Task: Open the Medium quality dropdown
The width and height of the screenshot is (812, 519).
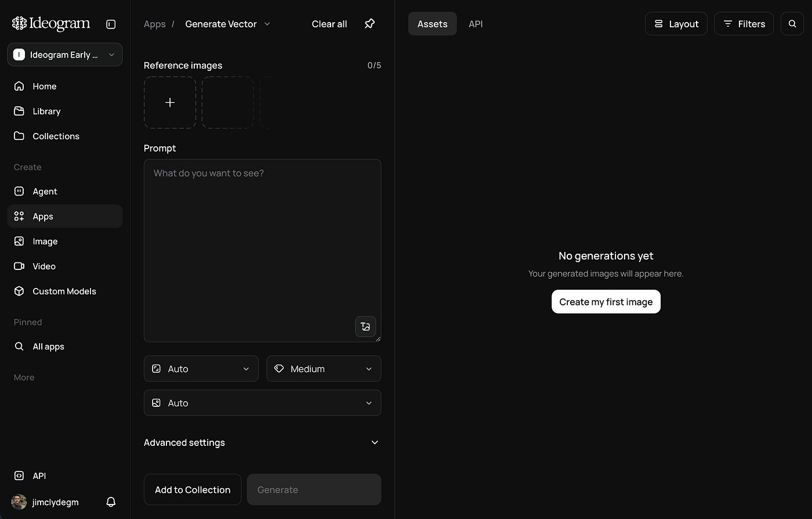Action: [x=324, y=369]
